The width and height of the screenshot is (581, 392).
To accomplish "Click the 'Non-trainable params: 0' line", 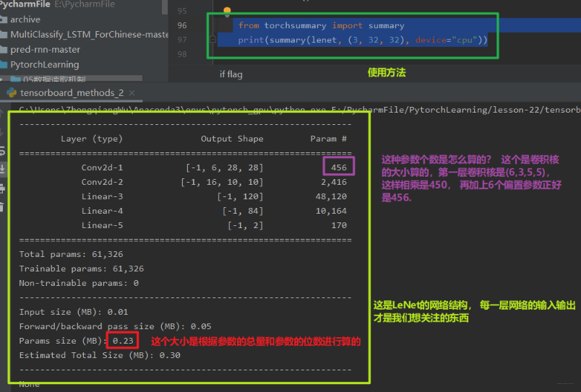I will point(79,283).
